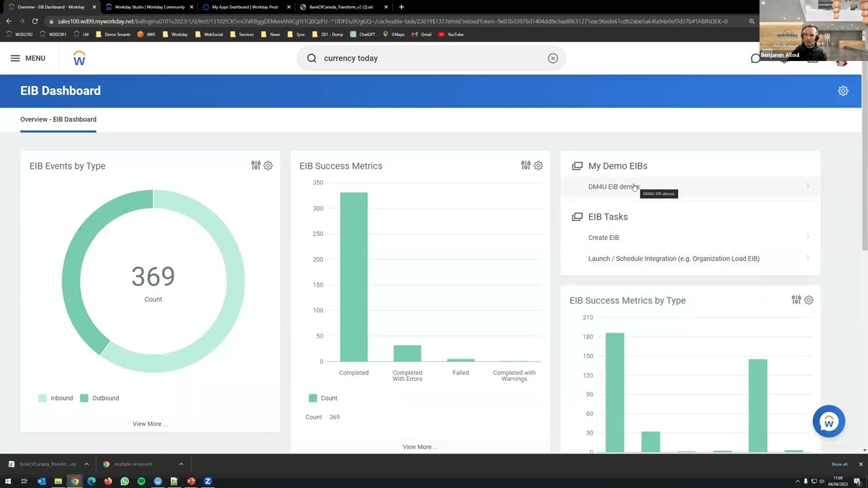The image size is (868, 488).
Task: Click View More under EIB Success Metrics
Action: (x=420, y=447)
